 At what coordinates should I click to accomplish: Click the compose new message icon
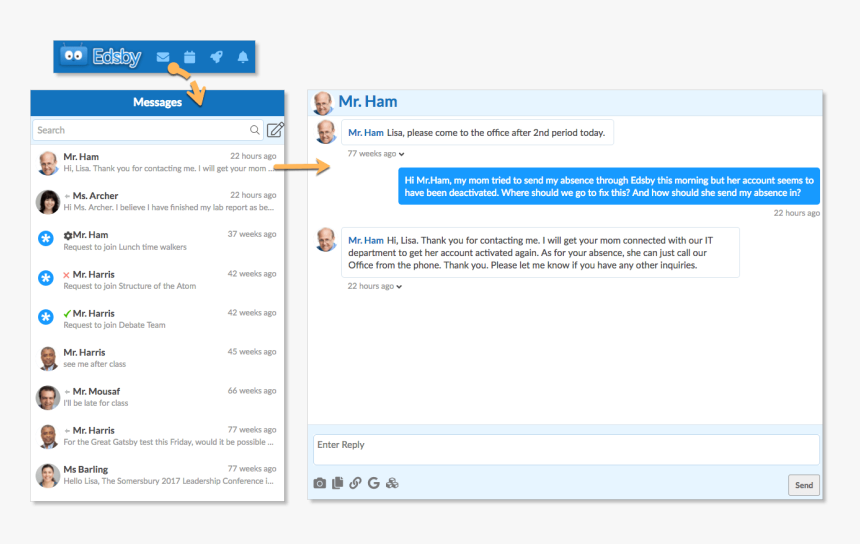[x=275, y=130]
